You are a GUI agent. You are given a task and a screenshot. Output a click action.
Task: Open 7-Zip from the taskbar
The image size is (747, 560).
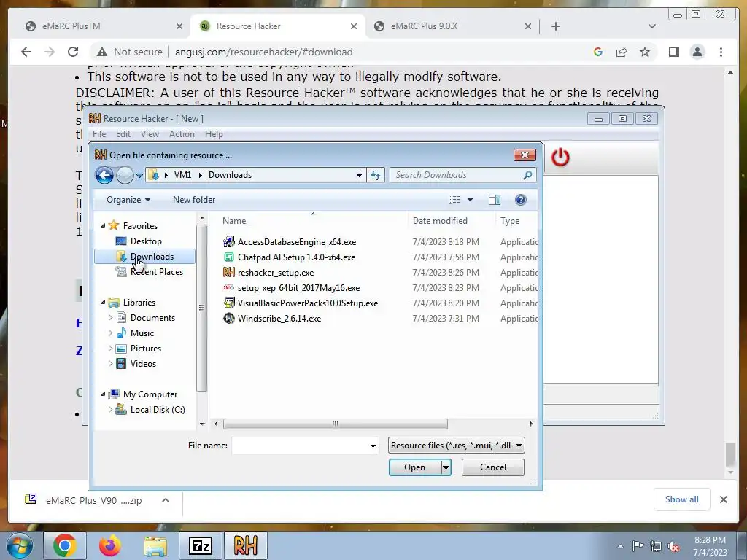201,545
